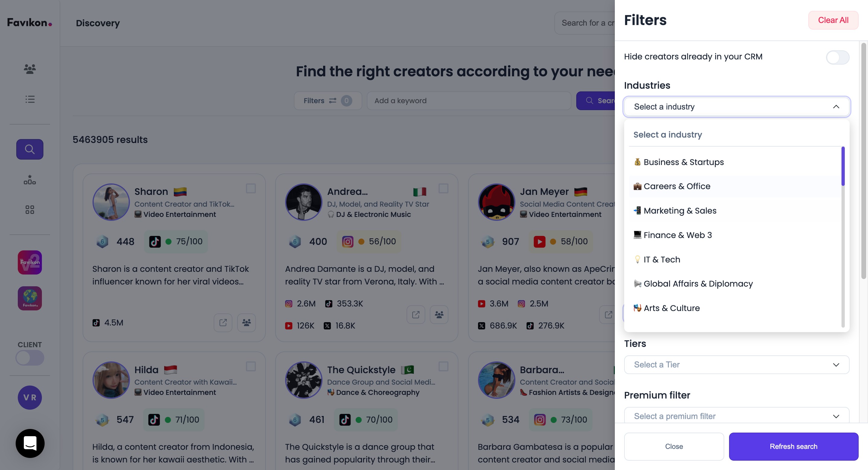Click Andrea's add-to-group people icon
The image size is (868, 470).
(x=439, y=315)
